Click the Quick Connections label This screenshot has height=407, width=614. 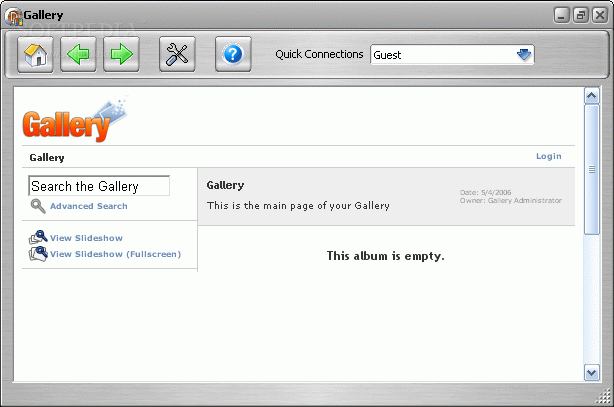click(x=319, y=54)
